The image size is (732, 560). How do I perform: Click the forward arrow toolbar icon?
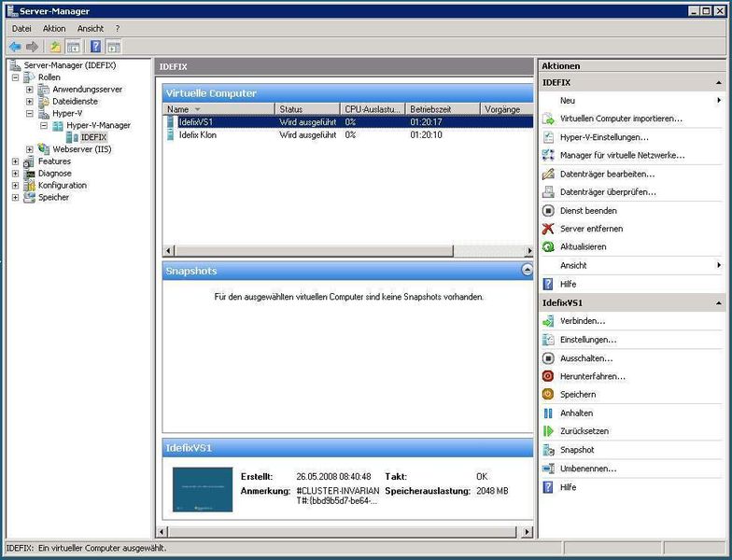(32, 47)
